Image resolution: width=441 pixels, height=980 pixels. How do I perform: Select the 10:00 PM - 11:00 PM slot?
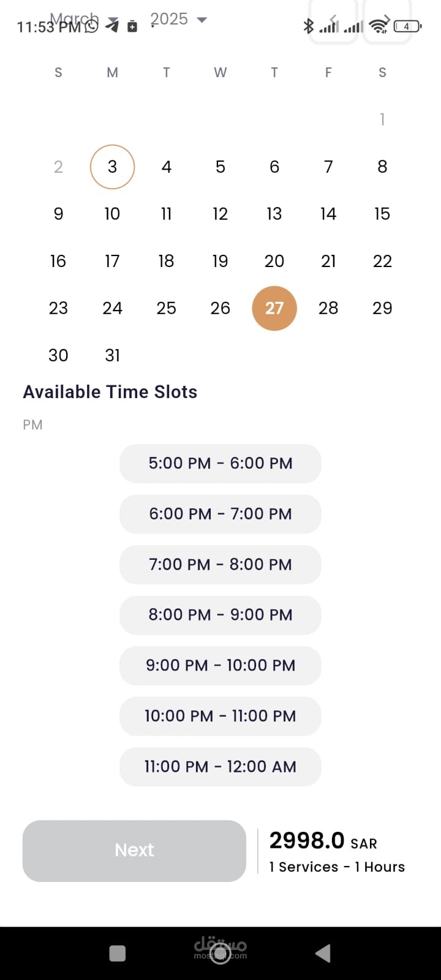221,715
